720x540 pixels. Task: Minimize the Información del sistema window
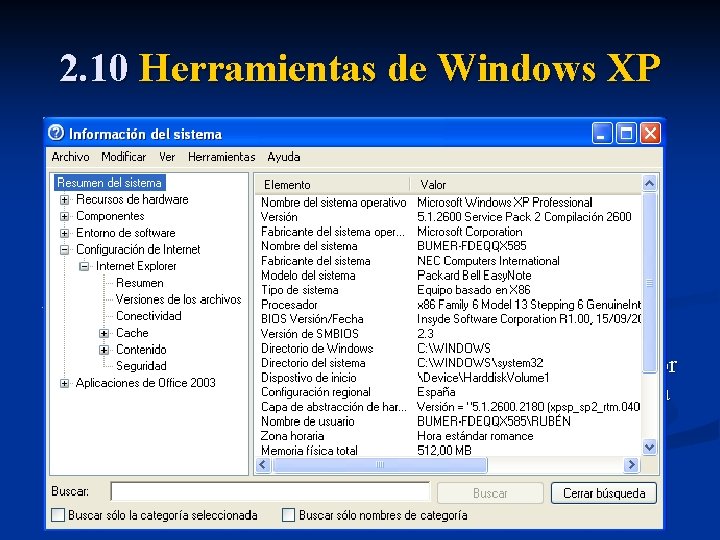[602, 134]
